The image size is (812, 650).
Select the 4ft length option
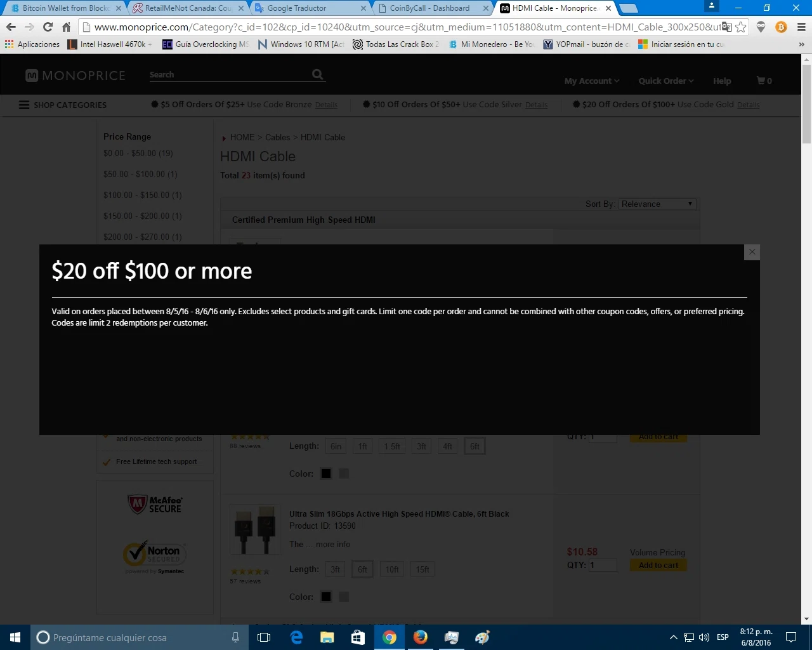click(x=448, y=446)
